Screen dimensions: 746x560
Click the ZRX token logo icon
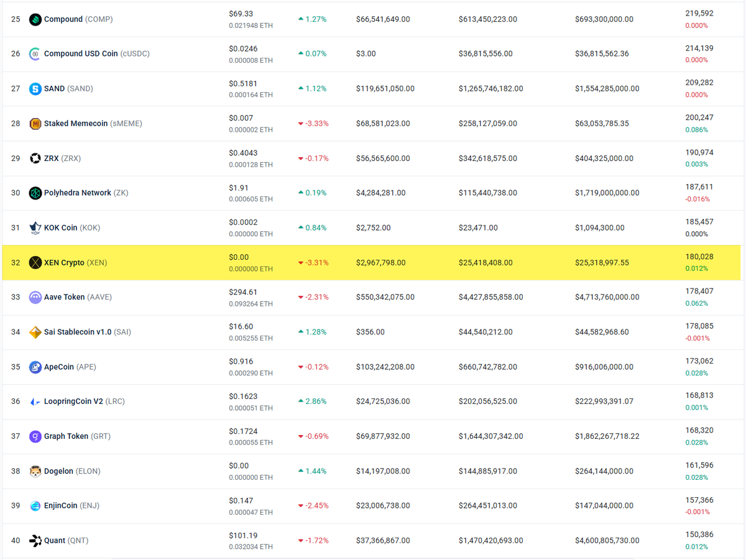[x=35, y=158]
